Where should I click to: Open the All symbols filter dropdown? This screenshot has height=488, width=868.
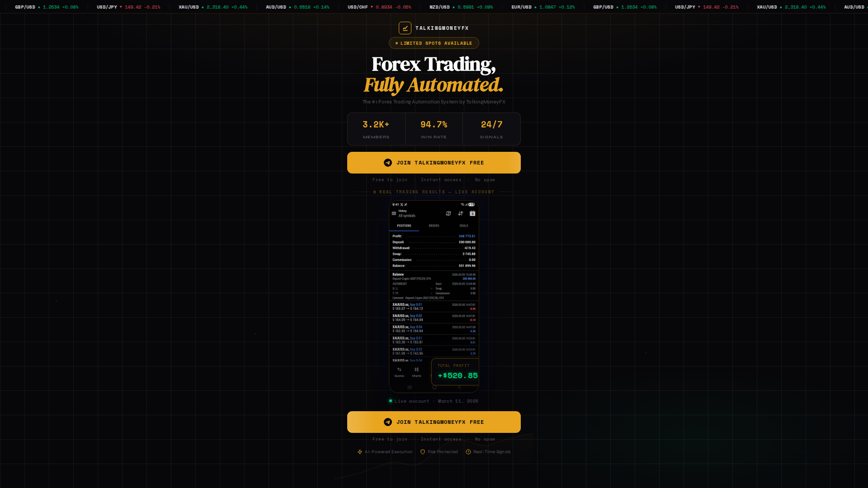[x=408, y=216]
